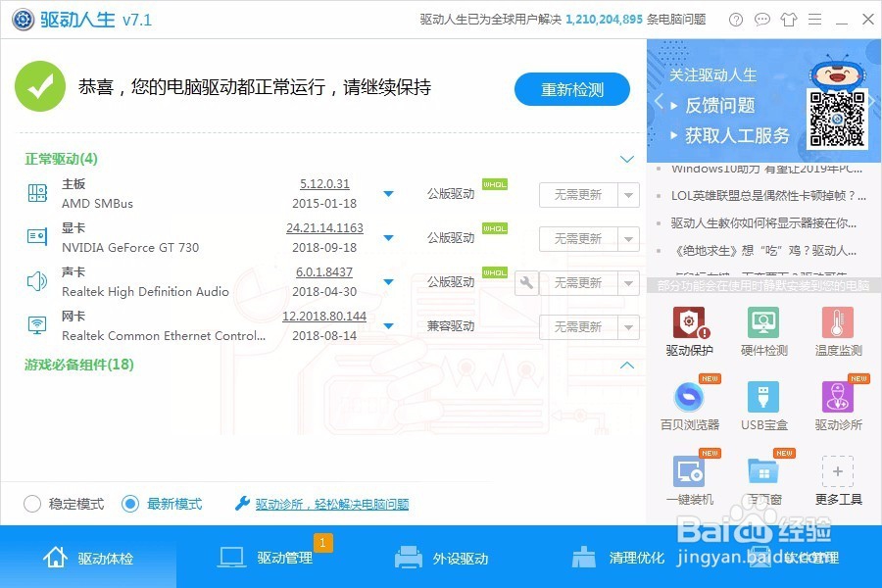Expand the 游戏必备组件(18) section
The height and width of the screenshot is (588, 882).
(626, 366)
